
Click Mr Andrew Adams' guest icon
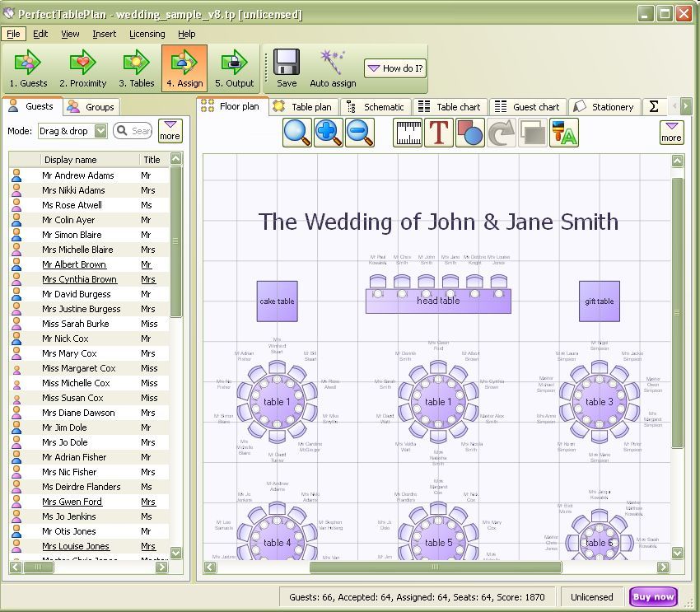pos(16,175)
